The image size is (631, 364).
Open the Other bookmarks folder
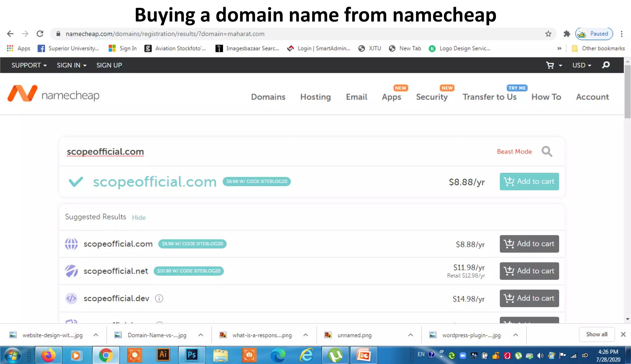[598, 48]
